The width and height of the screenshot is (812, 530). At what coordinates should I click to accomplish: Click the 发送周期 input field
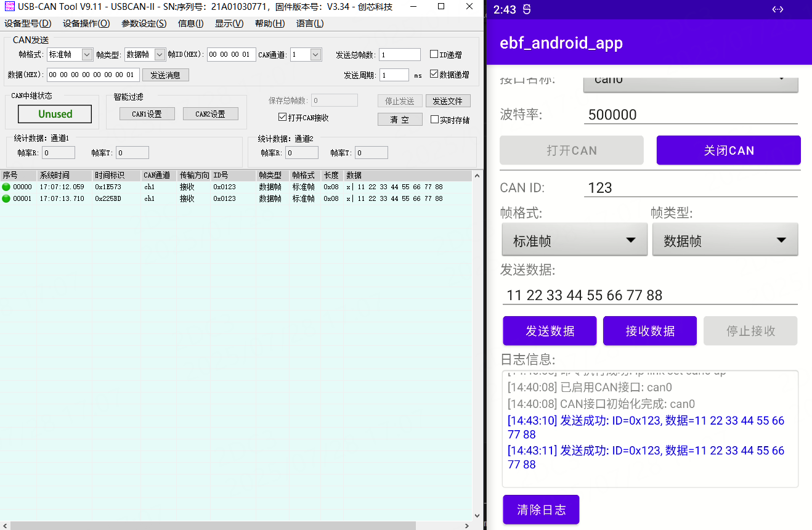pos(394,75)
